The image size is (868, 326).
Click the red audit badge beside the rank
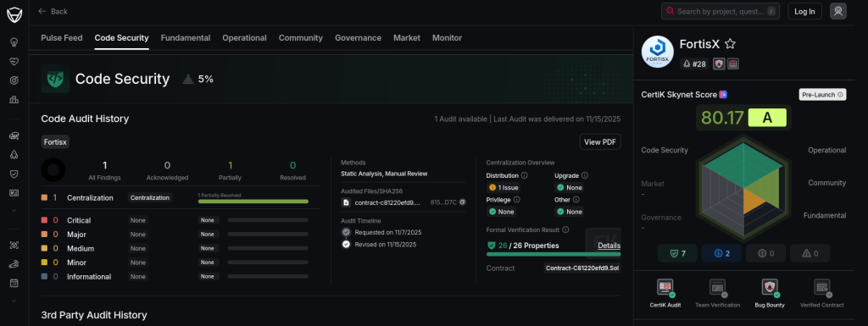pyautogui.click(x=733, y=64)
